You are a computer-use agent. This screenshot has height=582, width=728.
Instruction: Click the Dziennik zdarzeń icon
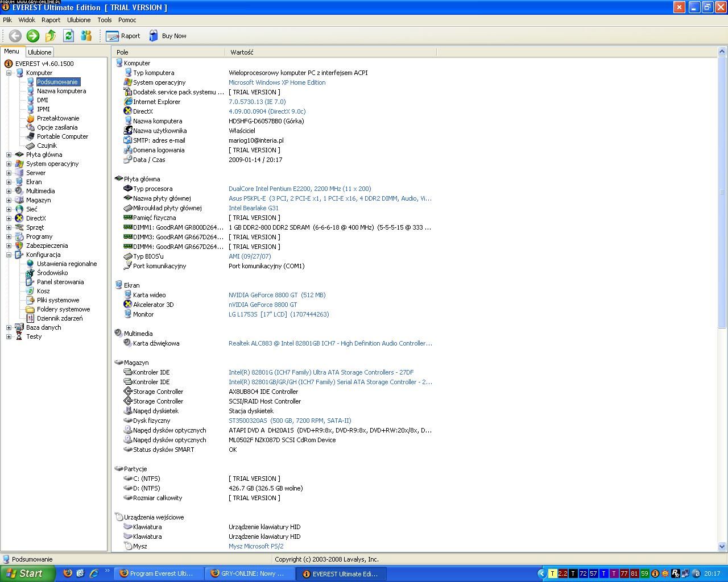pyautogui.click(x=30, y=318)
